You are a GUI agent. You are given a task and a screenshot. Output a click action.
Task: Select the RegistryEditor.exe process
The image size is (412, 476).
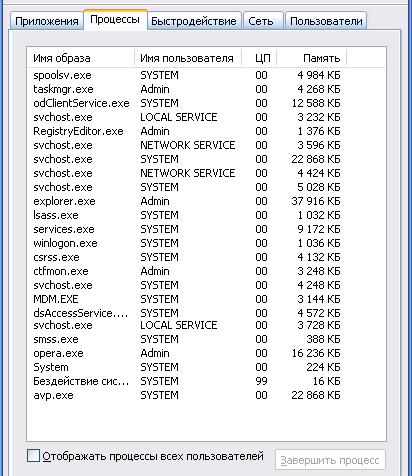[x=187, y=131]
